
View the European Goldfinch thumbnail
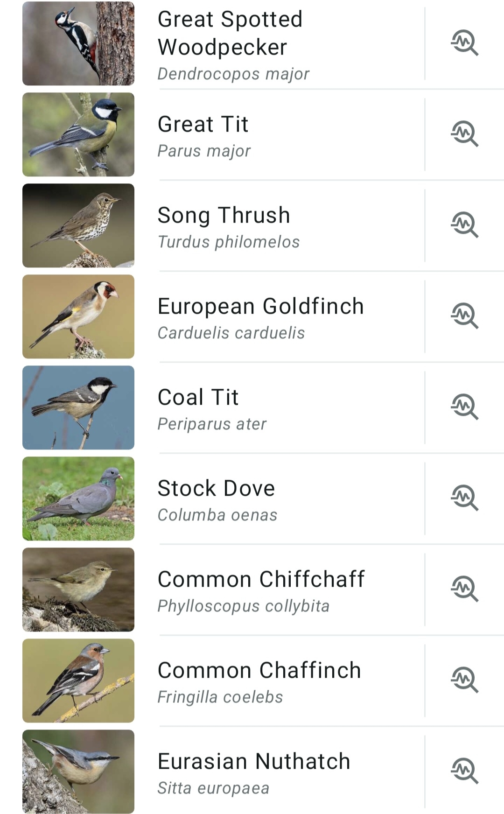pyautogui.click(x=78, y=316)
